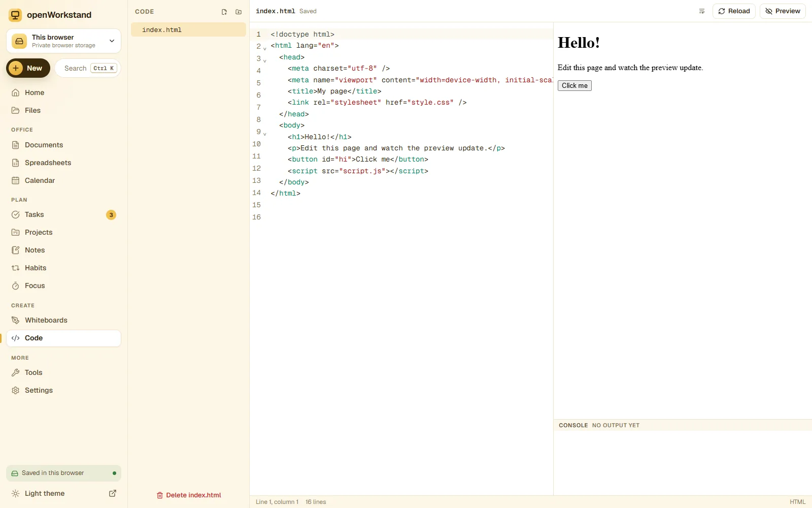This screenshot has width=812, height=508.
Task: Click the Tools wrench icon
Action: click(x=15, y=372)
